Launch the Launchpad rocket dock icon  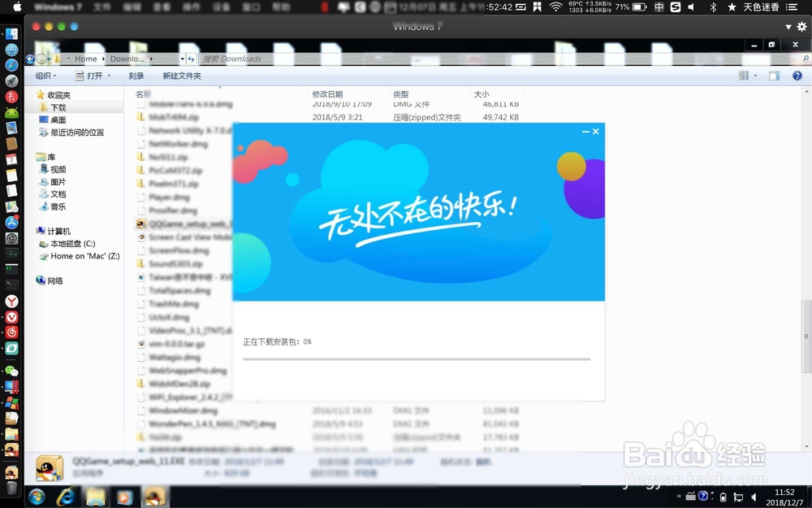11,80
